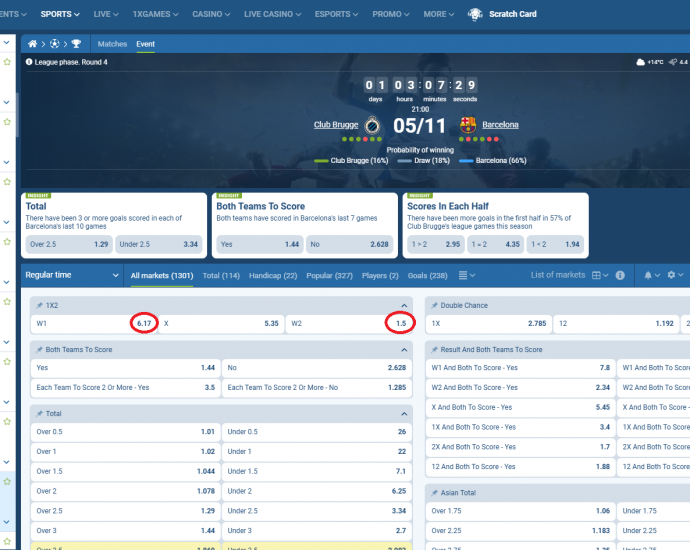Screen dimensions: 690x550
Task: Pin the Asian Total market
Action: (x=434, y=493)
